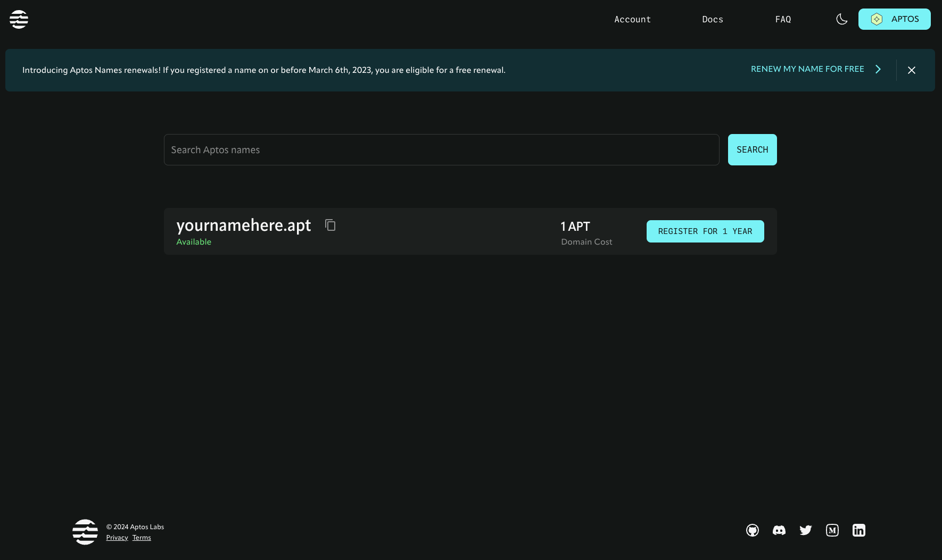Select the yournamehere.apt domain name text
Image resolution: width=942 pixels, height=560 pixels.
244,225
